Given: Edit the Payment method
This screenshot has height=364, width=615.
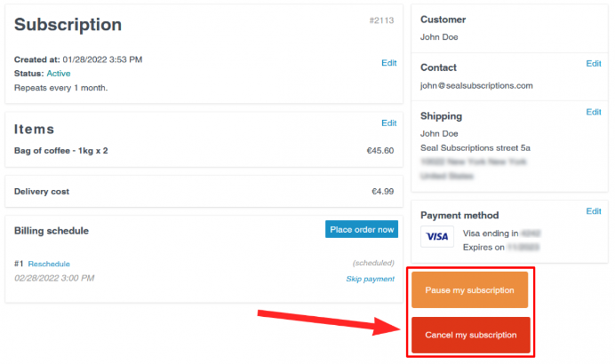Looking at the screenshot, I should pos(594,211).
